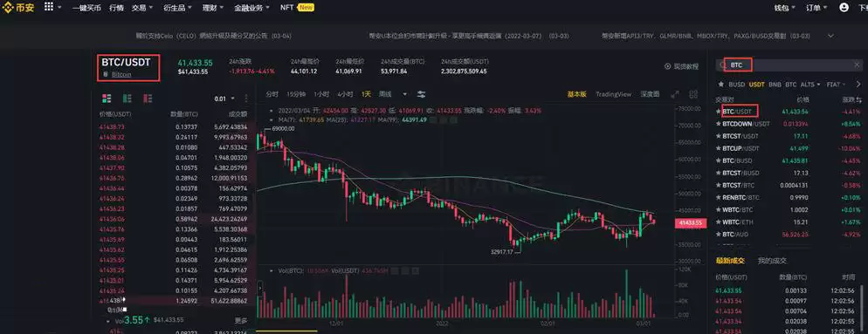Image resolution: width=868 pixels, height=334 pixels.
Task: Switch chart to 分时 view
Action: [272, 94]
